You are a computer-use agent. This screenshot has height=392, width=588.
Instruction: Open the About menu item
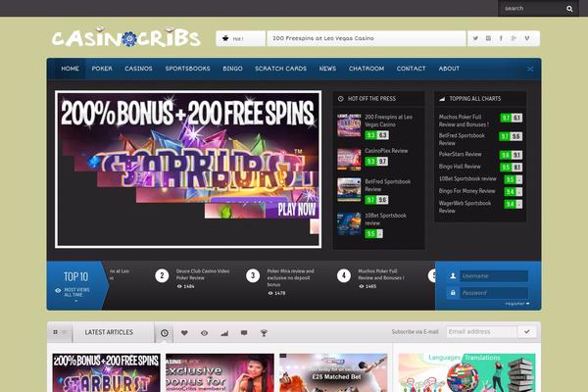(449, 69)
